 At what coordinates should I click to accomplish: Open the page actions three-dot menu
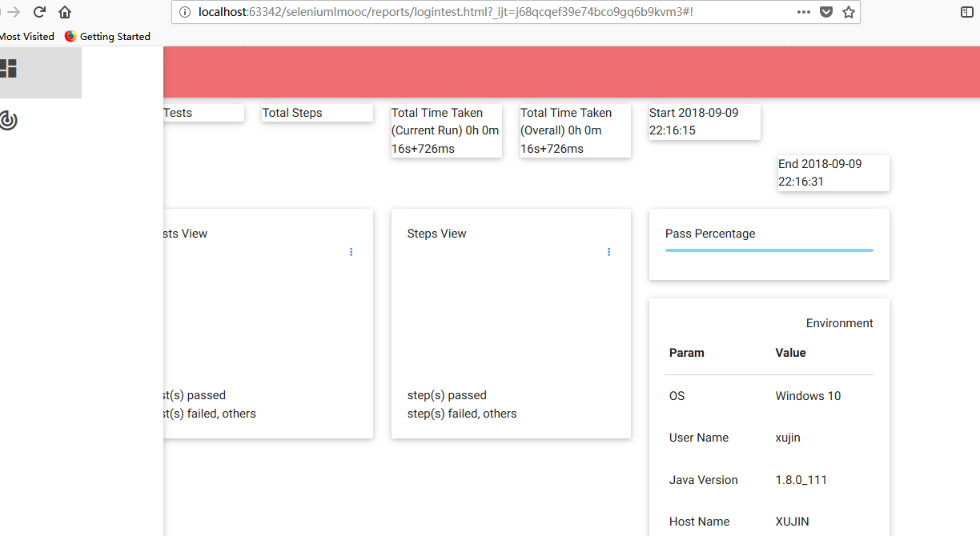pyautogui.click(x=804, y=12)
